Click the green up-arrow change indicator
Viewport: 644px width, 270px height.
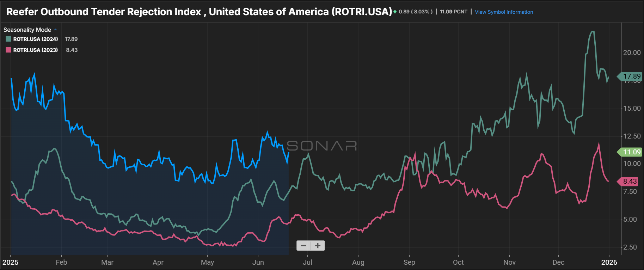[395, 12]
